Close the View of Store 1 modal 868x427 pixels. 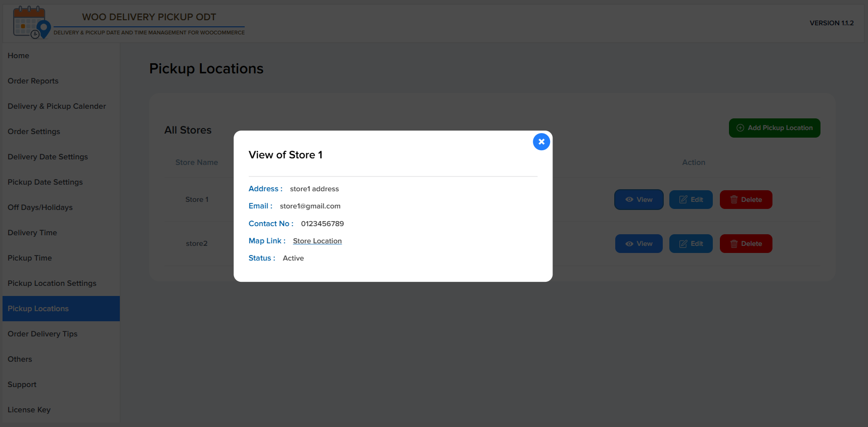tap(541, 142)
